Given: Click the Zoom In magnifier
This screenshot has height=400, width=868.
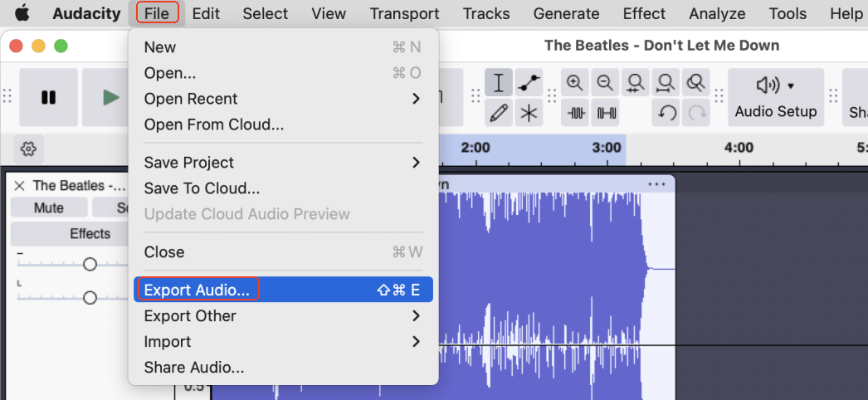Looking at the screenshot, I should [x=574, y=83].
